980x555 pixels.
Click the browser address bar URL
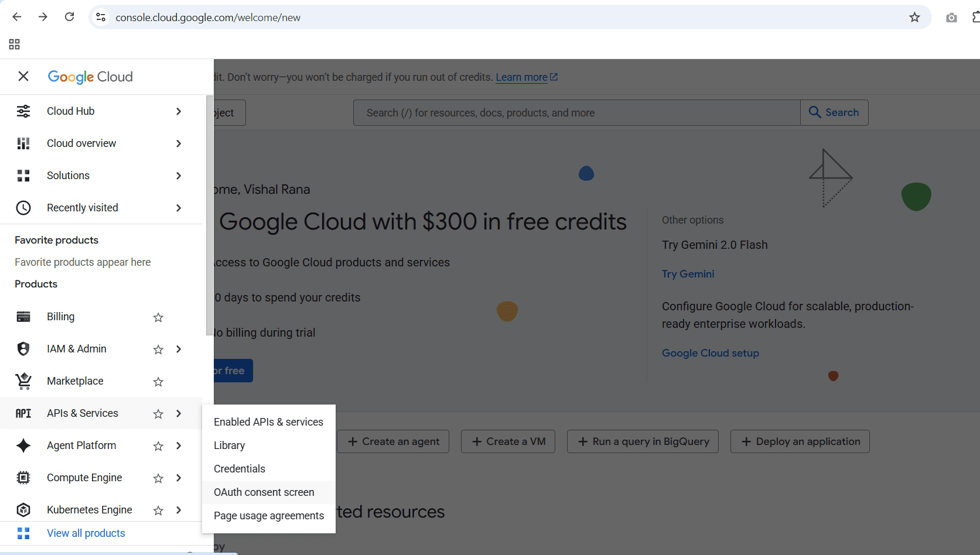208,18
